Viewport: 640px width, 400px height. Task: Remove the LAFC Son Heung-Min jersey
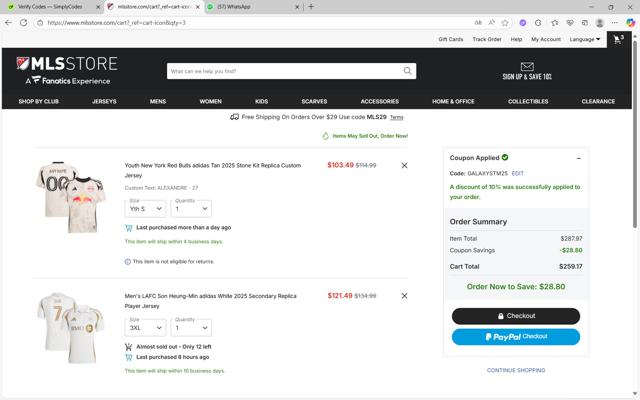[404, 296]
